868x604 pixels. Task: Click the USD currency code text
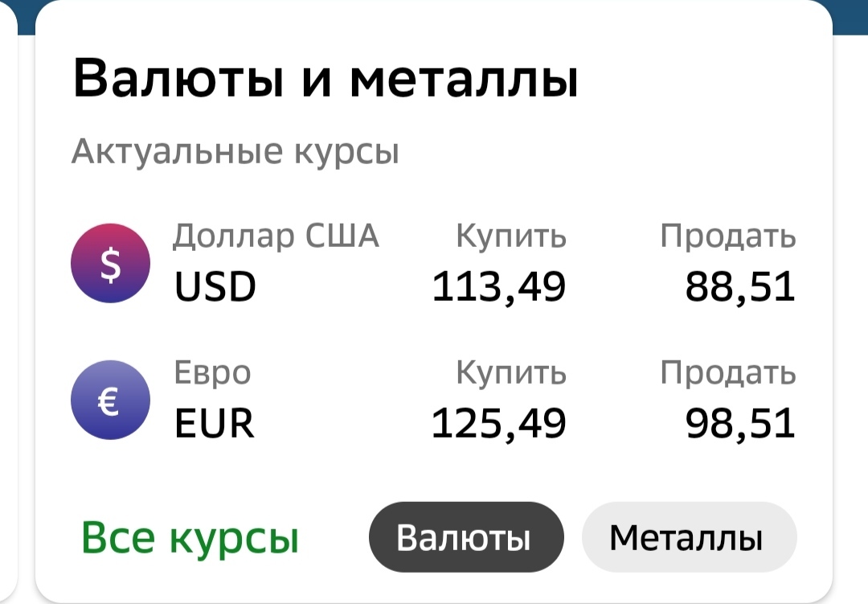(215, 287)
